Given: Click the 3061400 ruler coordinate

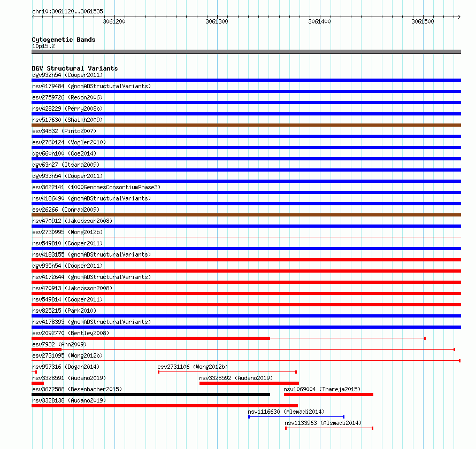Looking at the screenshot, I should tap(319, 21).
